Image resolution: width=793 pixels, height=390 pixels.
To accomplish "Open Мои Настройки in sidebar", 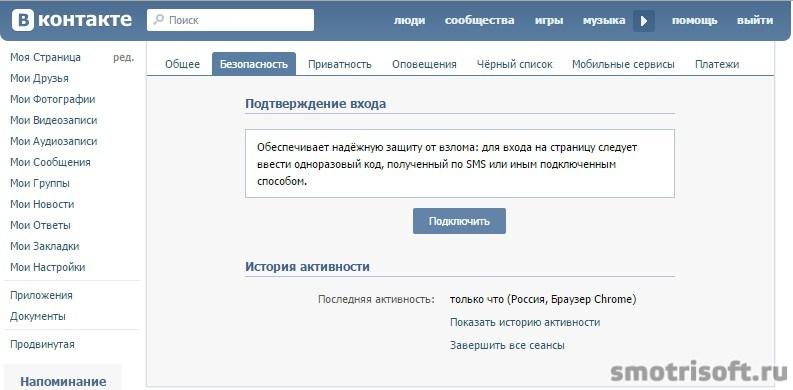I will click(48, 267).
